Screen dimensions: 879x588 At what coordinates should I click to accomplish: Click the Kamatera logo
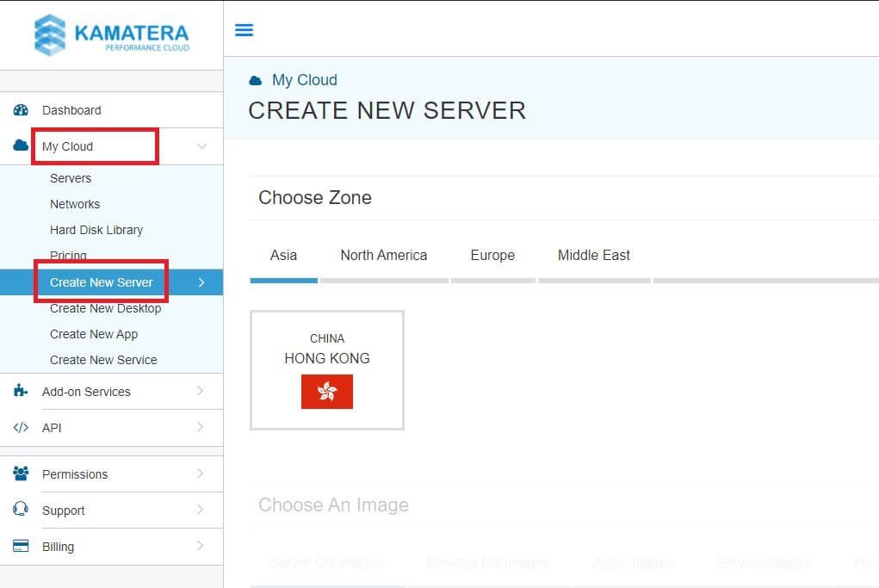click(112, 34)
